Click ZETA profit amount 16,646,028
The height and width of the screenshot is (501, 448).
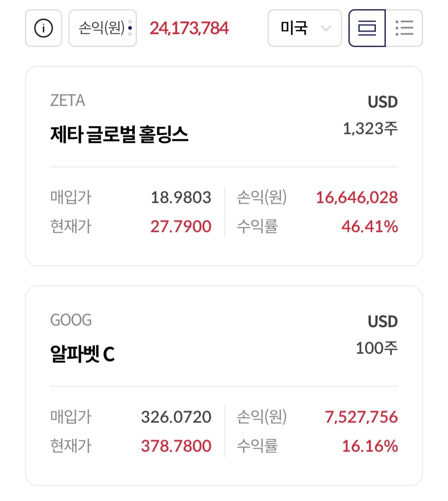357,198
